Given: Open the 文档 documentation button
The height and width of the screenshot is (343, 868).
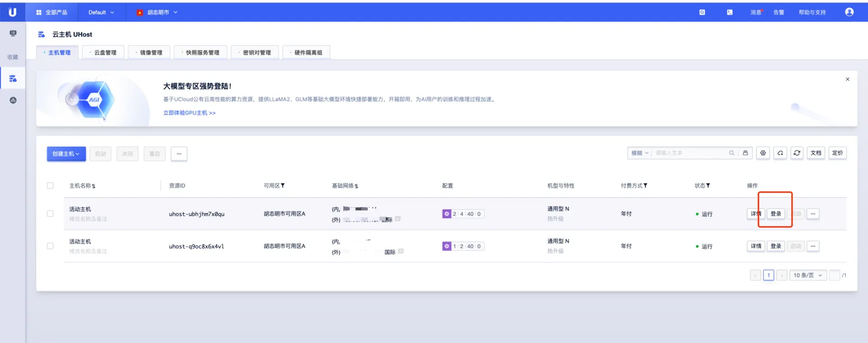Looking at the screenshot, I should (816, 153).
